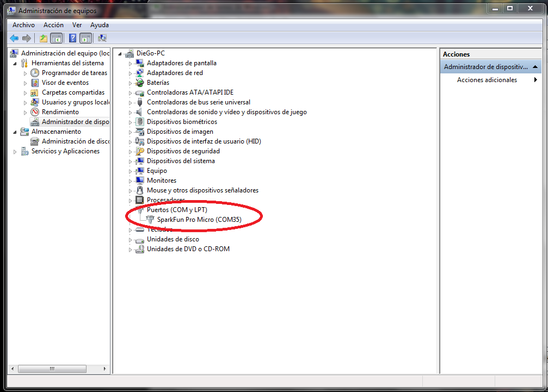Image resolution: width=548 pixels, height=392 pixels.
Task: Select the Procesadores chip icon
Action: (140, 200)
